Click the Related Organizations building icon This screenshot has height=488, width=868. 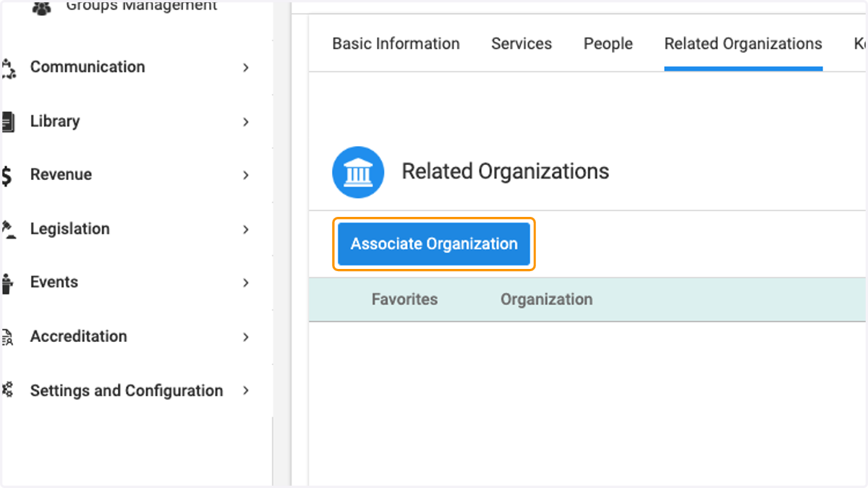pyautogui.click(x=358, y=172)
